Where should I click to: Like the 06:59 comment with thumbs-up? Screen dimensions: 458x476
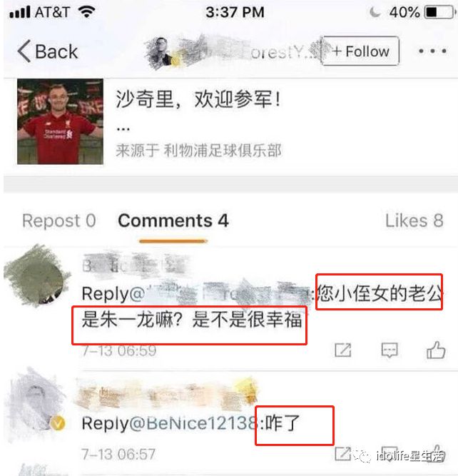coord(436,350)
